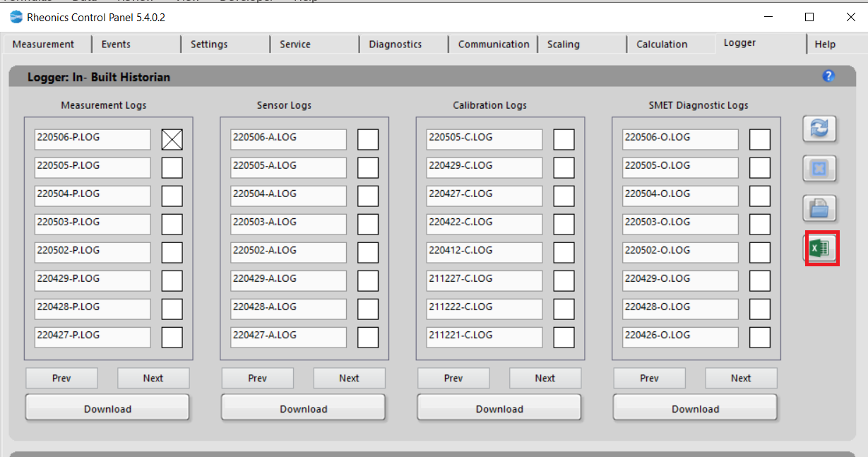868x457 pixels.
Task: Tick the 220429-C.LOG checkbox
Action: tap(564, 168)
